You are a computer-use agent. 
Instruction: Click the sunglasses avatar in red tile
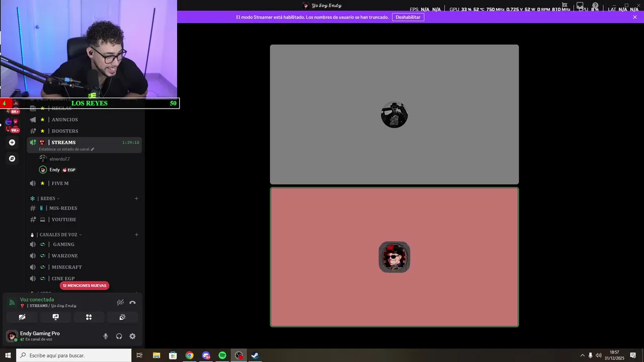394,257
